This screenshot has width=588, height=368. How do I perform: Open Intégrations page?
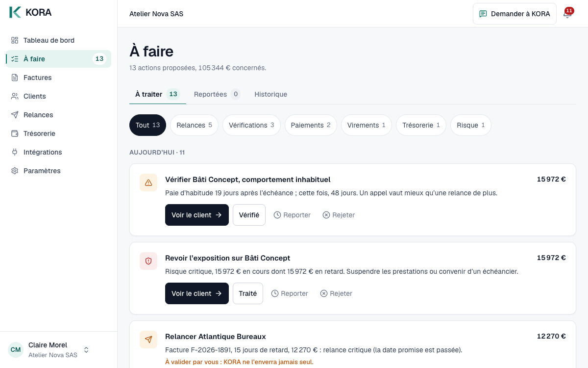pyautogui.click(x=59, y=152)
